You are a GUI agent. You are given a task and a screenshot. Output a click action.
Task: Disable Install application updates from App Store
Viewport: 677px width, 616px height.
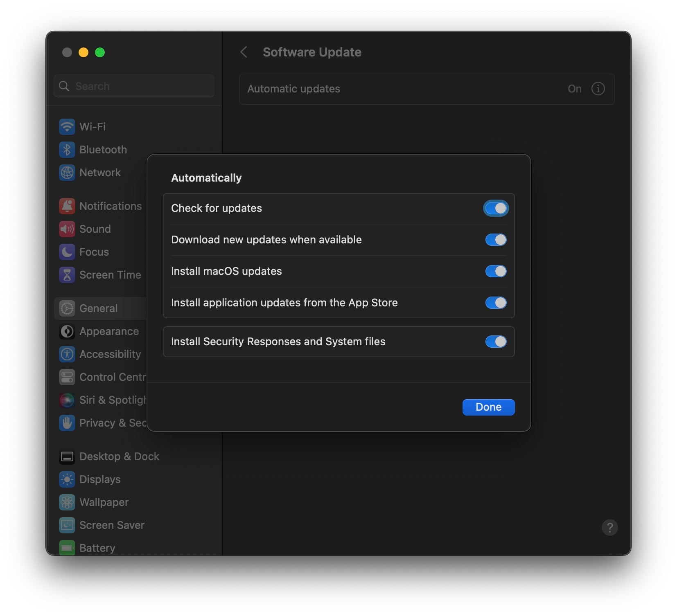(496, 303)
